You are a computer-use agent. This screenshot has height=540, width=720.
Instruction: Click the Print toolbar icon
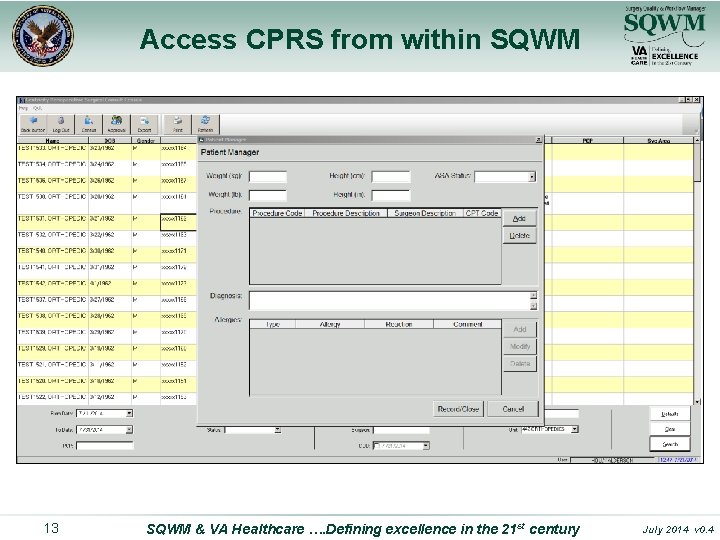pos(178,124)
